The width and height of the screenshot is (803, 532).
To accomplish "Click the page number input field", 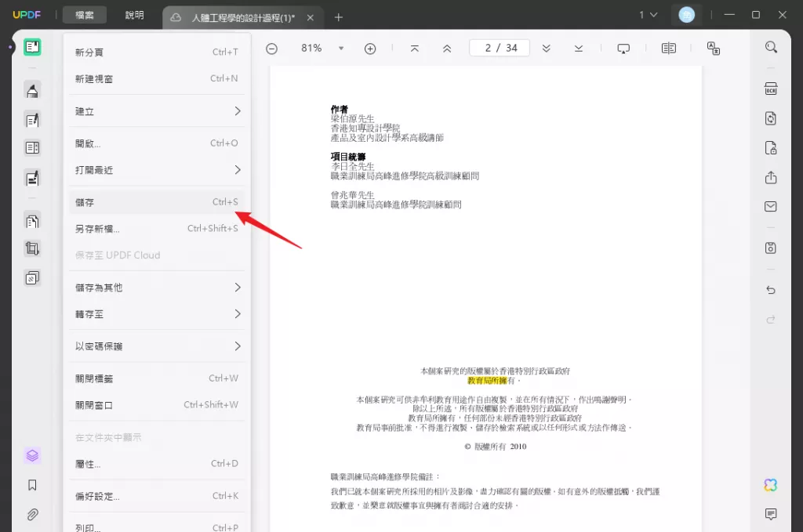I will [500, 48].
